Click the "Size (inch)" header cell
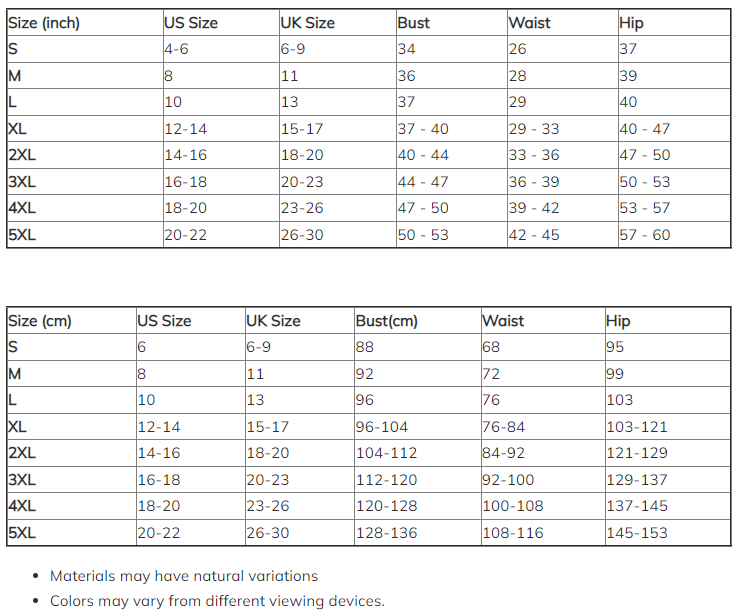Viewport: 738px width, 613px height. click(x=44, y=23)
